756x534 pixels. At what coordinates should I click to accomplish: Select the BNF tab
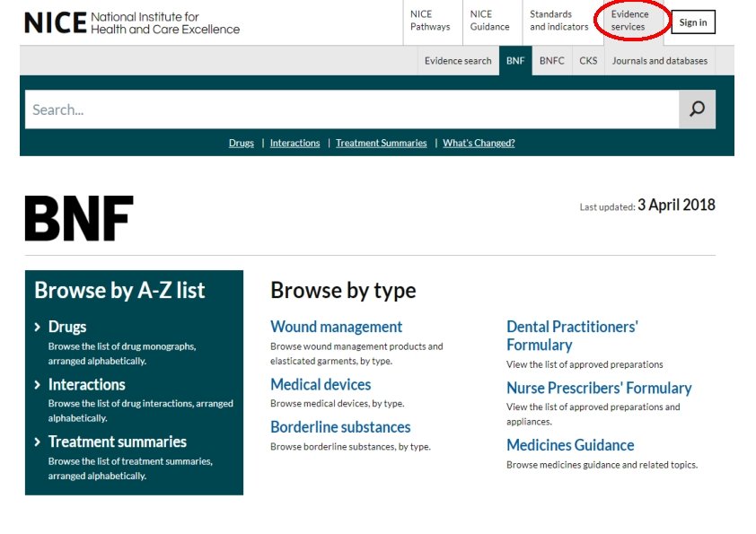pos(515,61)
